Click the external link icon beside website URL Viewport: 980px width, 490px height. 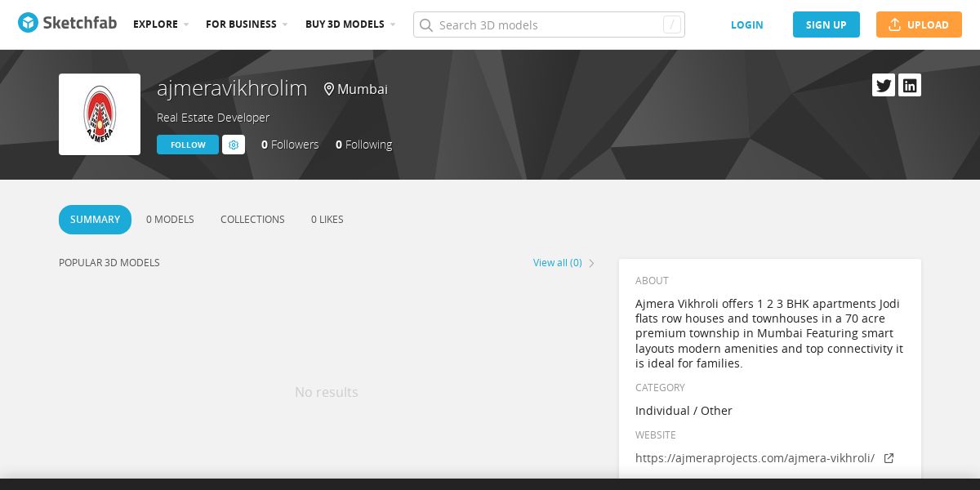pos(889,458)
